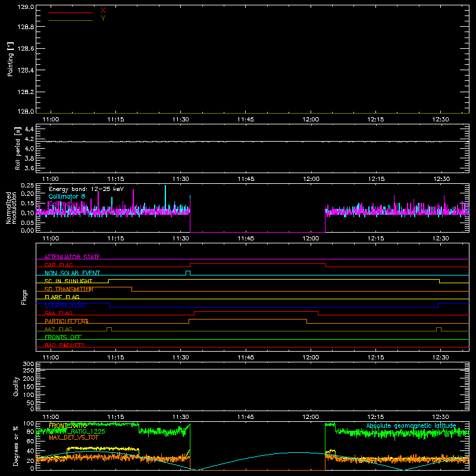Click the 4.4 tick on Roll period axis

(x=29, y=129)
